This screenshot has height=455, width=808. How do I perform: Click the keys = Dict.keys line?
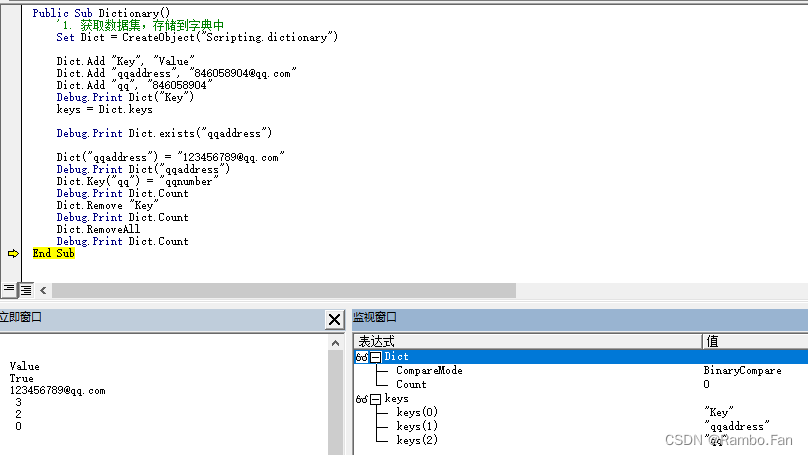click(105, 109)
